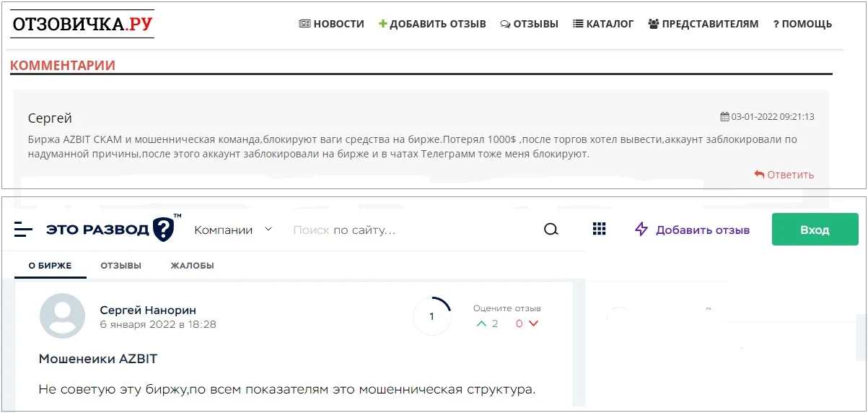Click the green Вход button
The image size is (868, 413).
[815, 230]
